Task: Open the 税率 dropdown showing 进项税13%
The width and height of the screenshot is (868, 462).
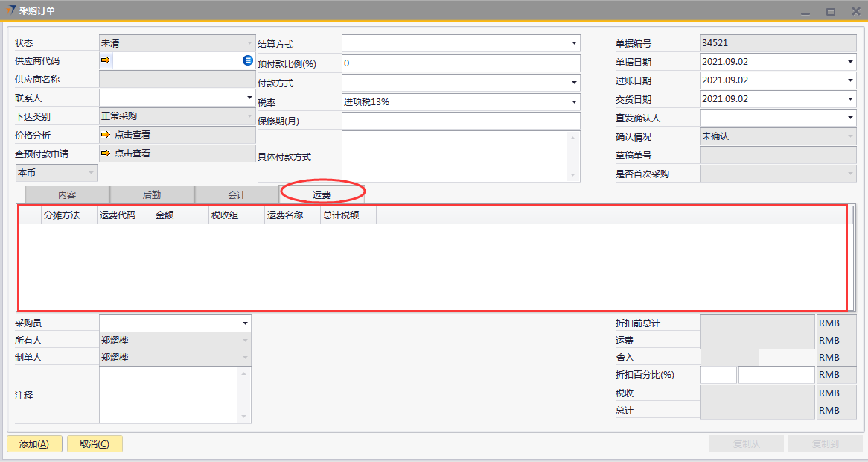Action: tap(574, 102)
